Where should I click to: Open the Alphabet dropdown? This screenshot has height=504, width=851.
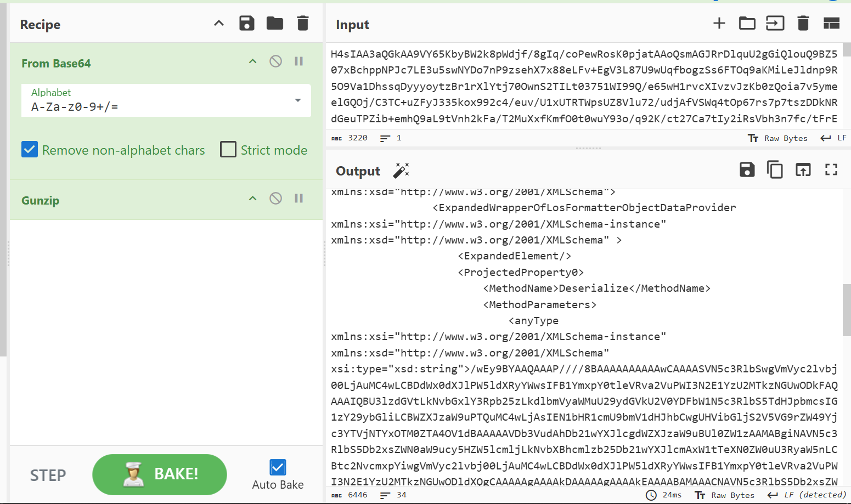pyautogui.click(x=166, y=100)
